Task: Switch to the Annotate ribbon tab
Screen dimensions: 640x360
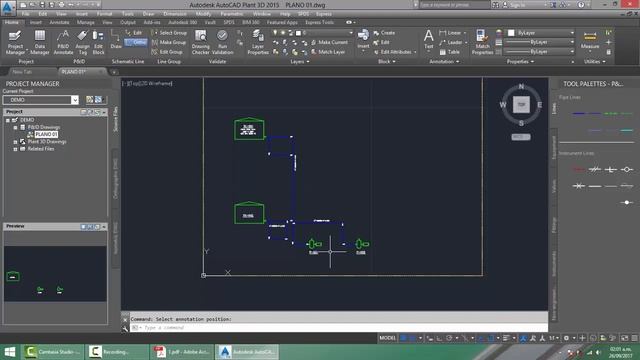Action: tap(59, 22)
